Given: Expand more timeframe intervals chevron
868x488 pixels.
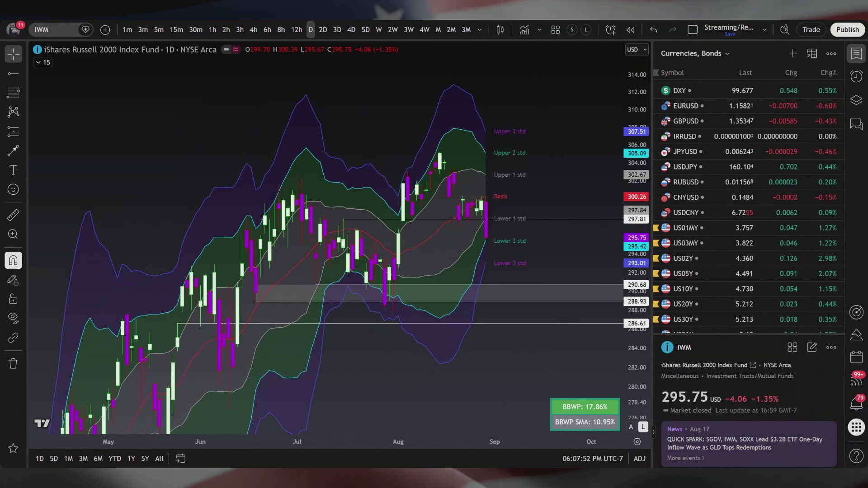Looking at the screenshot, I should coord(480,30).
